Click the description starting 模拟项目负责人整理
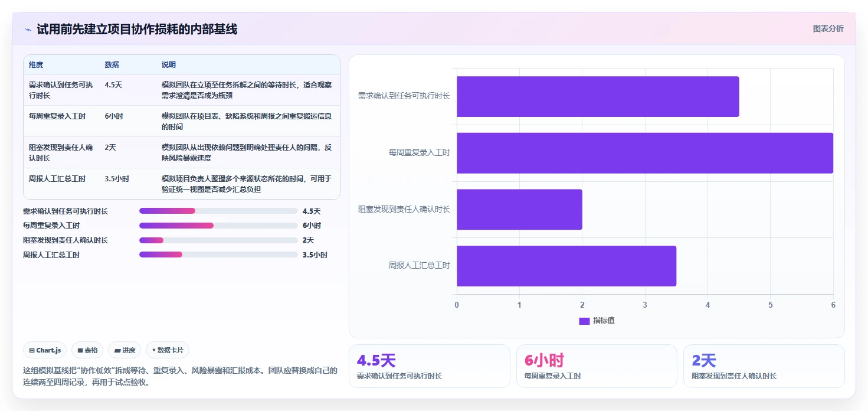Screen dimensions: 868x411 247,184
